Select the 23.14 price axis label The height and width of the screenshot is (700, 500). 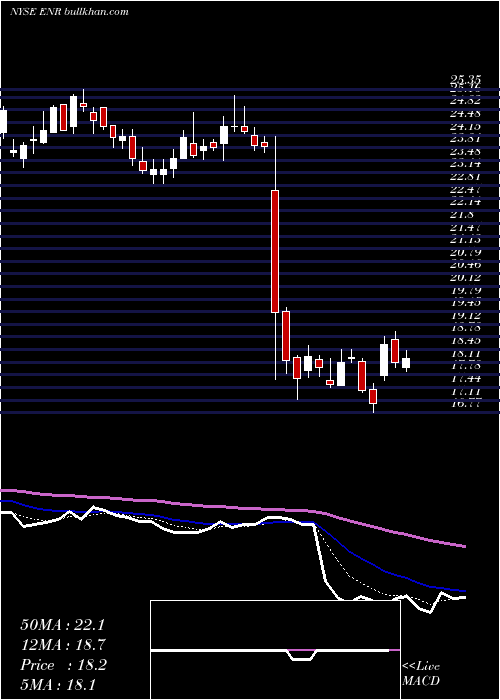pos(465,164)
